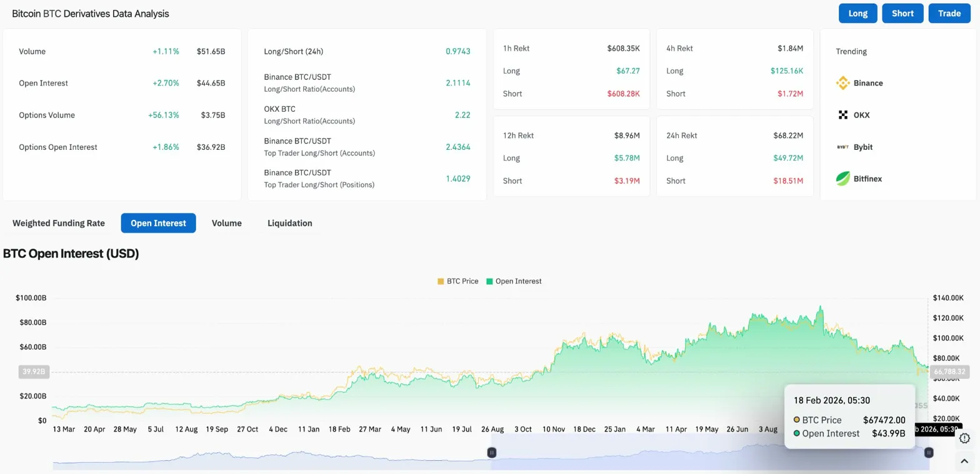Click the Bybit trending exchange name
The width and height of the screenshot is (980, 474).
(863, 147)
